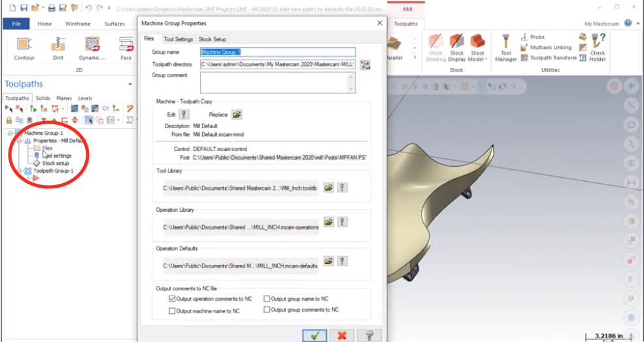Collapse the Machine Group-1 tree node
This screenshot has width=644, height=342.
[x=10, y=133]
